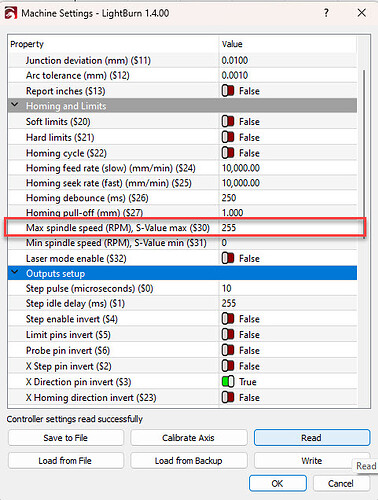This screenshot has height=500, width=378.
Task: Select Arc tolerance value 0.0010
Action: click(x=235, y=75)
